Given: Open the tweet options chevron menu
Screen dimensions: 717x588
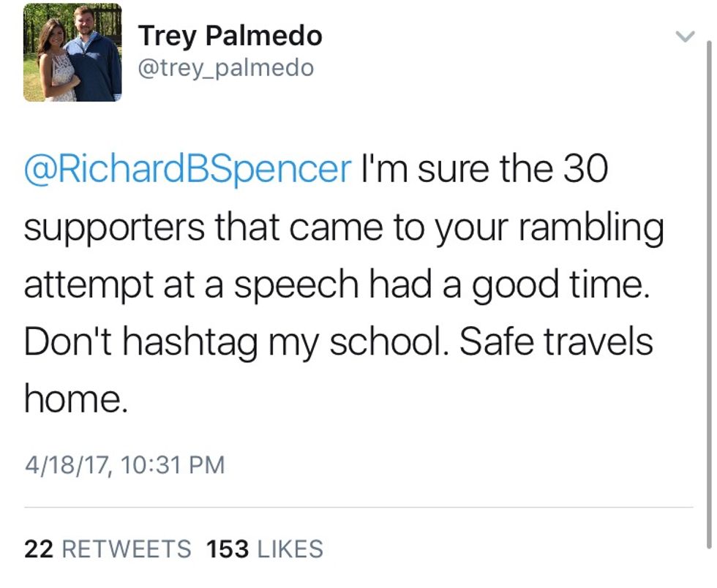Looking at the screenshot, I should (684, 37).
